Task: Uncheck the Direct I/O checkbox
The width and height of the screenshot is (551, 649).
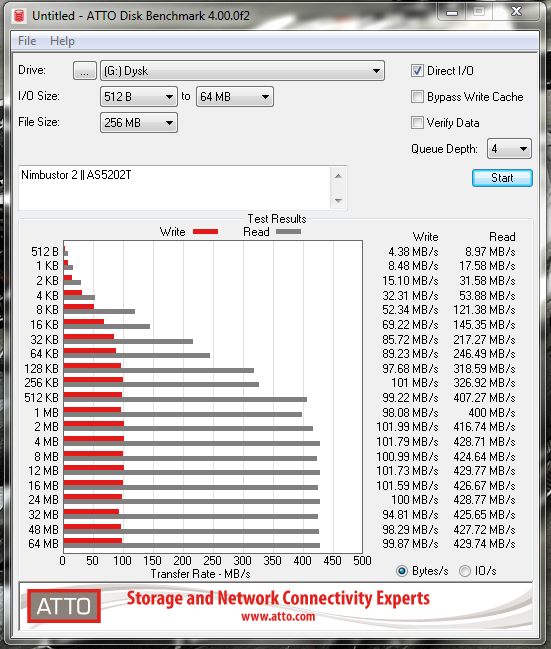Action: click(417, 71)
